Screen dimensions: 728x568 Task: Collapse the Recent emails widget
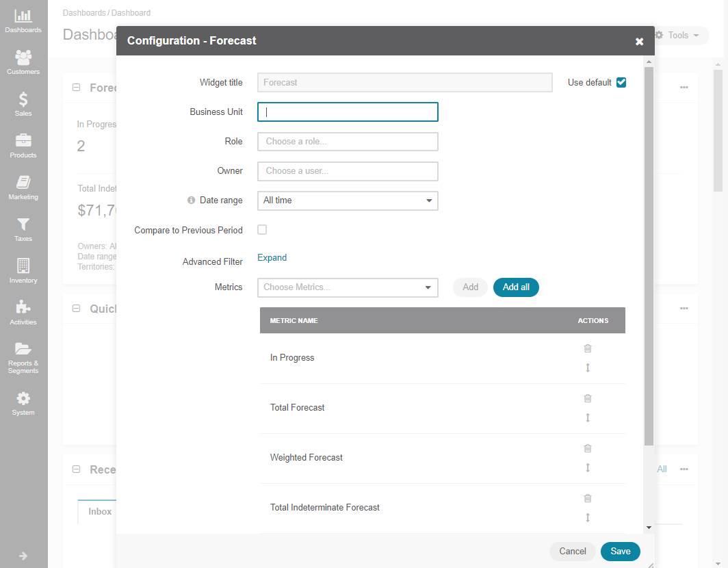[x=76, y=469]
